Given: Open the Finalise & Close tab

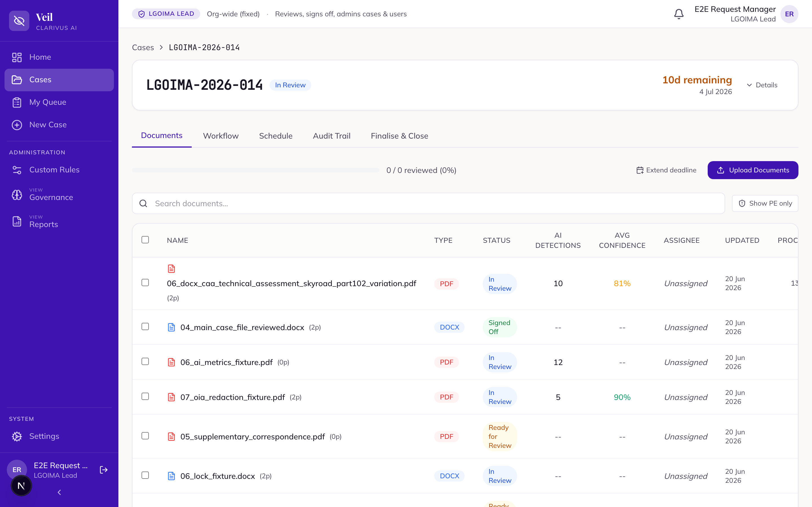Looking at the screenshot, I should click(x=399, y=136).
